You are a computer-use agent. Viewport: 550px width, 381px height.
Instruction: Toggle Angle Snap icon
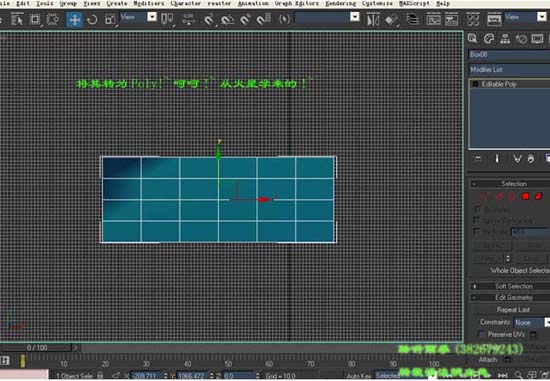pos(227,19)
